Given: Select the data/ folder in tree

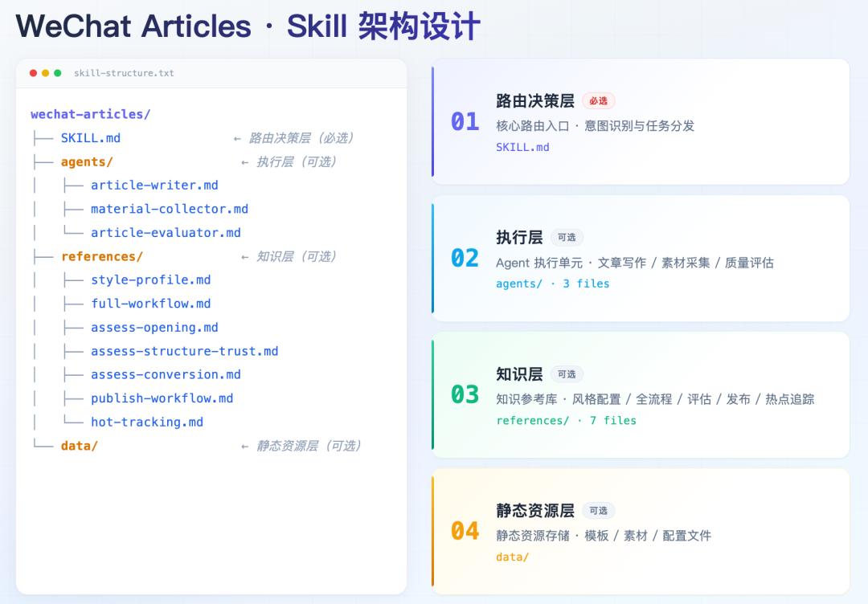Looking at the screenshot, I should point(79,446).
